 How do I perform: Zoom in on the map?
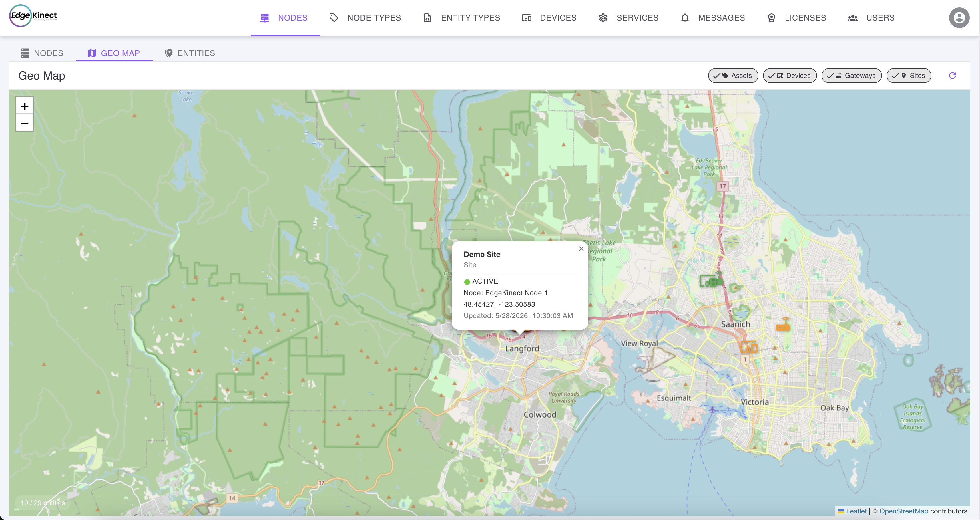(25, 106)
